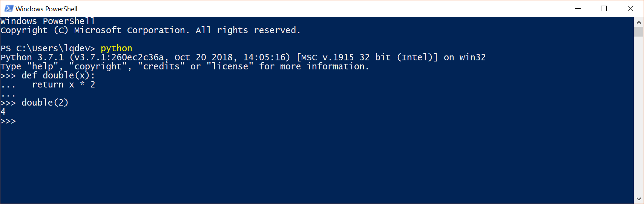Click the PowerShell icon in title bar
This screenshot has height=204, width=644.
pos(9,9)
